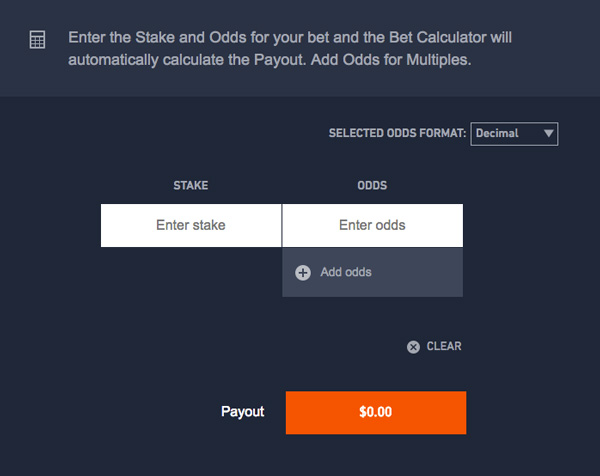600x476 pixels.
Task: Click the 'Add Odds for Multiples' instruction line
Action: coord(269,60)
